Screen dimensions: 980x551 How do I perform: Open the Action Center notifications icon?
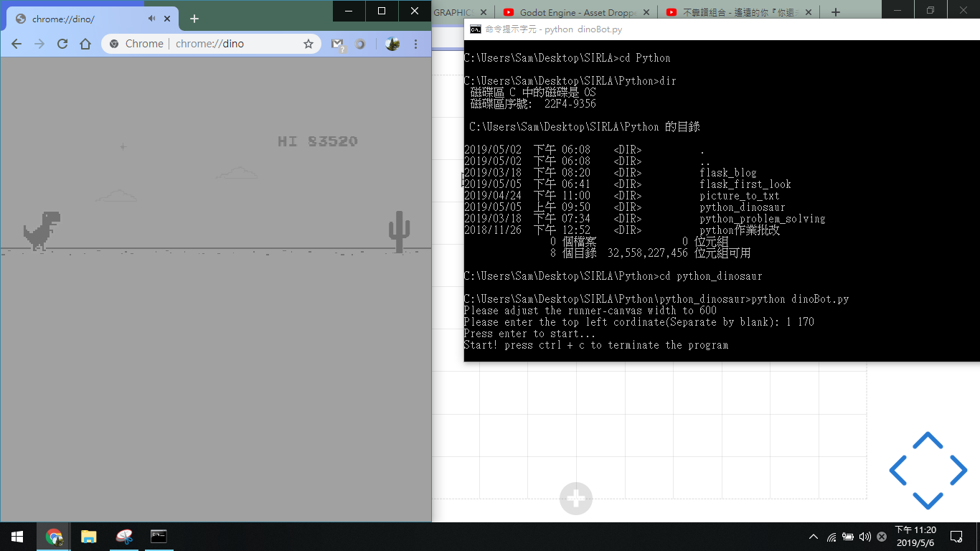(x=956, y=537)
